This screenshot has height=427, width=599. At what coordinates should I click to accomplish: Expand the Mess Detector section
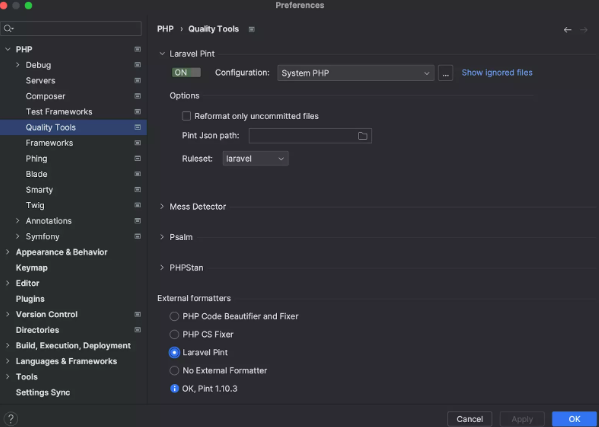[162, 207]
